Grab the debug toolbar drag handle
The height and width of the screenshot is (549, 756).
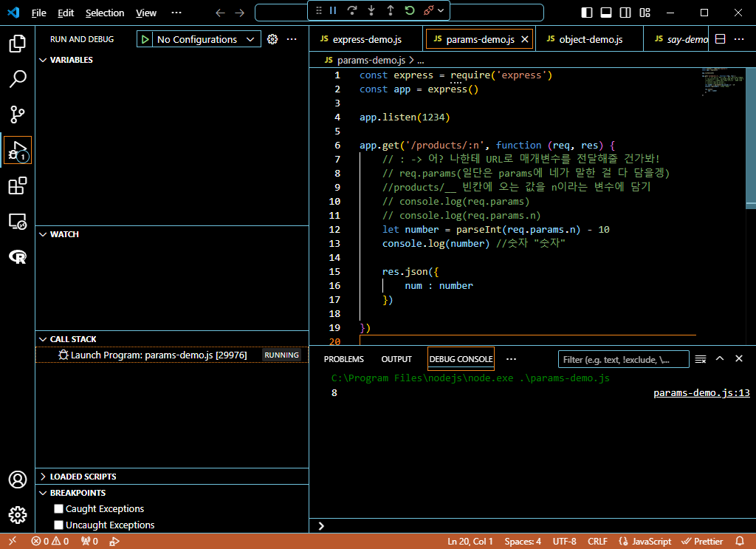[319, 10]
